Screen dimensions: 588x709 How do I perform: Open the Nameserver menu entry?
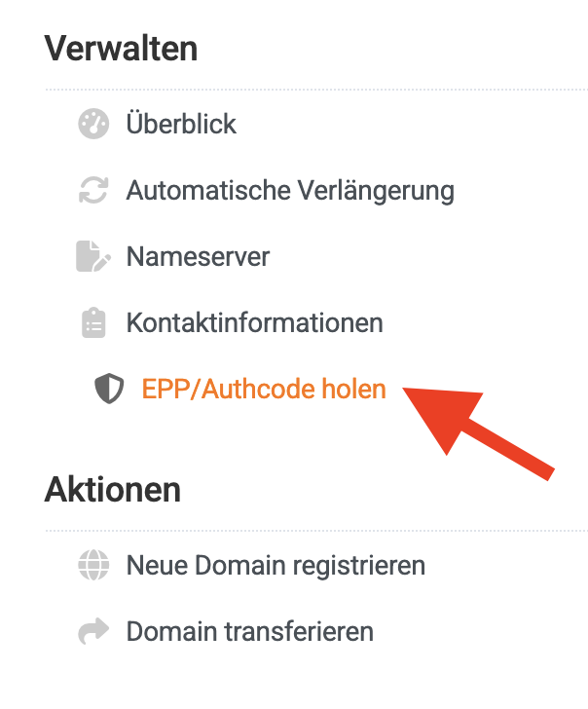[x=198, y=257]
